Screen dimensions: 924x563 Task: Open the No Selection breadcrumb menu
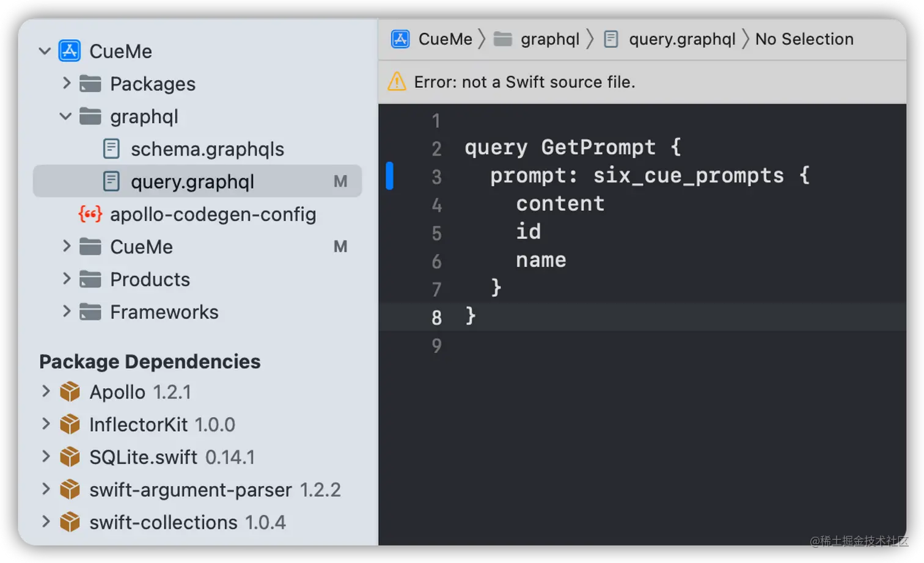pyautogui.click(x=804, y=39)
